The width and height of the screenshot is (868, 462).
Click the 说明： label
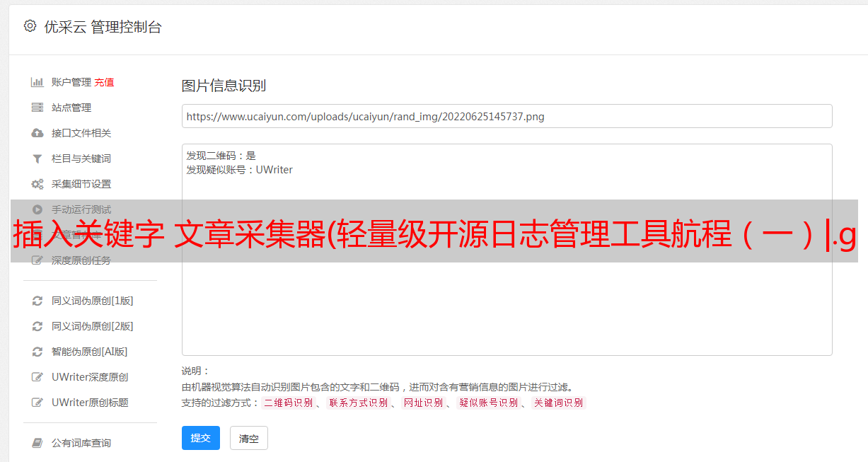pyautogui.click(x=195, y=371)
